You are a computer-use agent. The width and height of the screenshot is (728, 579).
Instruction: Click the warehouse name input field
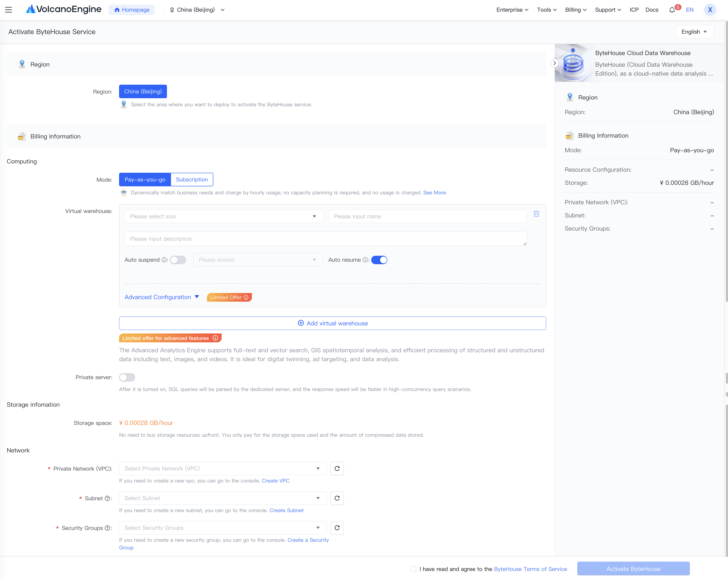click(428, 216)
